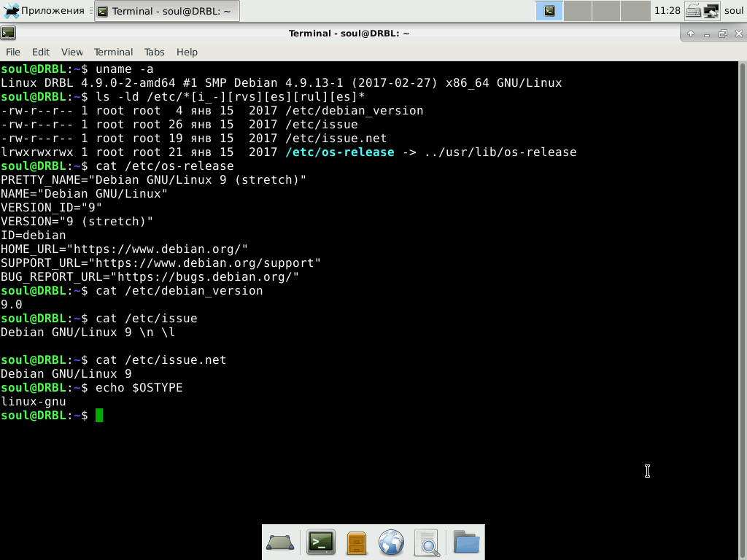The width and height of the screenshot is (747, 560).
Task: Click the terminal vertical scrollbar
Action: [742, 310]
